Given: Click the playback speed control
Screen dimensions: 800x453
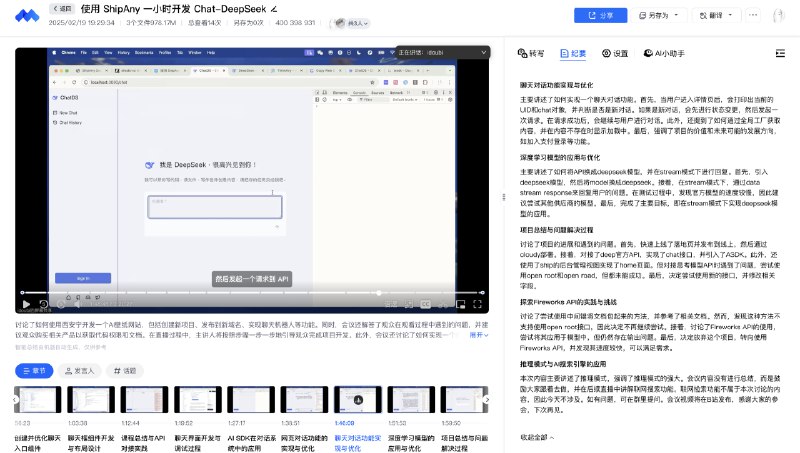Looking at the screenshot, I should (x=390, y=304).
